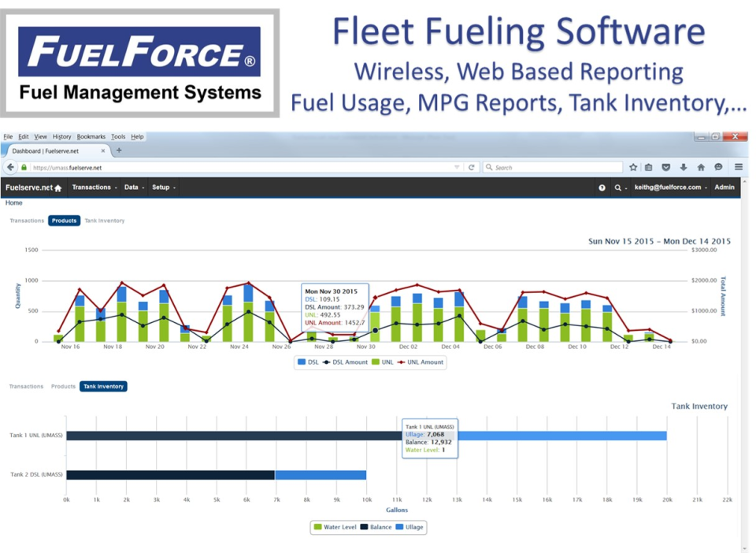The height and width of the screenshot is (553, 756).
Task: Open the Firefox hamburger menu
Action: (739, 167)
